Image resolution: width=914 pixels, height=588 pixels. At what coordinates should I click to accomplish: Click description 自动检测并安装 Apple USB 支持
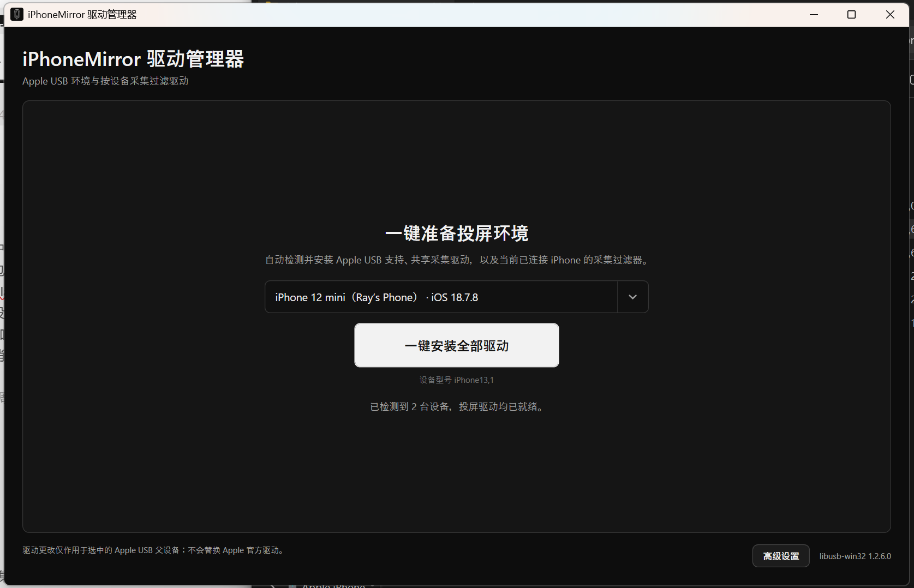pos(457,260)
